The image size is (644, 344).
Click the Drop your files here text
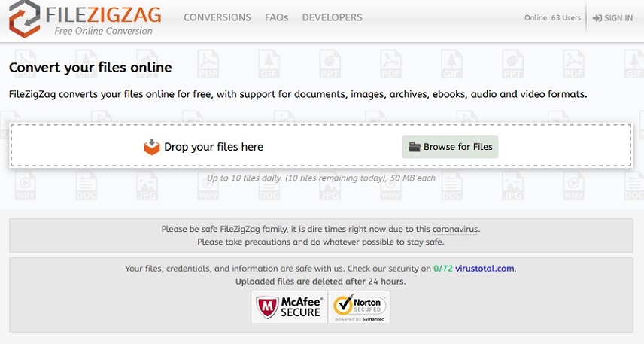pyautogui.click(x=214, y=147)
